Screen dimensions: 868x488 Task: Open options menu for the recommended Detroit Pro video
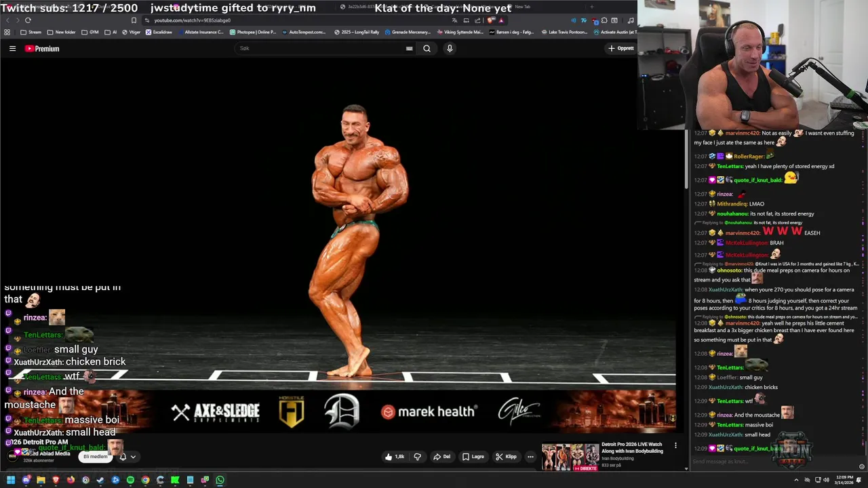675,445
